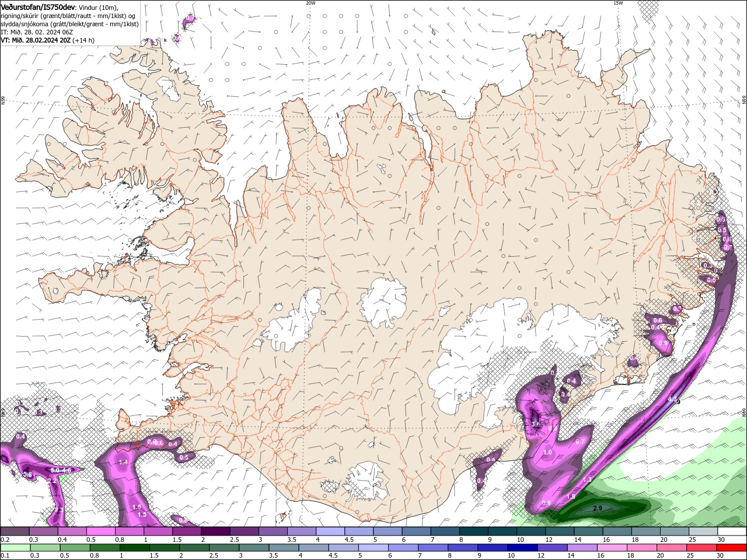Screen dimensions: 747x560
Task: Click the '3.5' value in the dark purple core
Action: coord(536,424)
